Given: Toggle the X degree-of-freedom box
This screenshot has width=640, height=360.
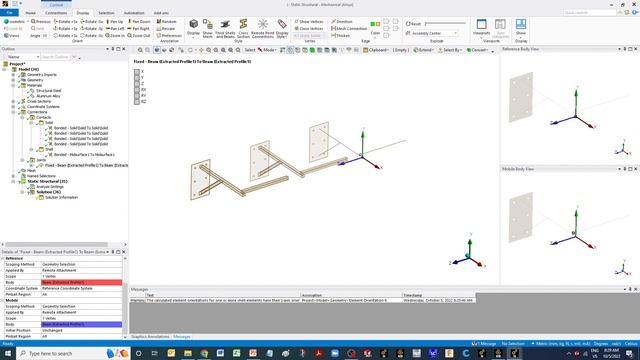Looking at the screenshot, I should pyautogui.click(x=137, y=71).
